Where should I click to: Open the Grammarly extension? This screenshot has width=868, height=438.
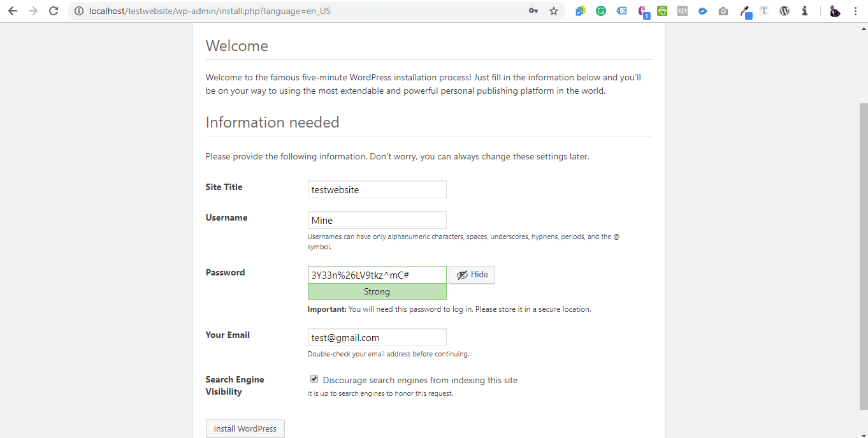601,11
